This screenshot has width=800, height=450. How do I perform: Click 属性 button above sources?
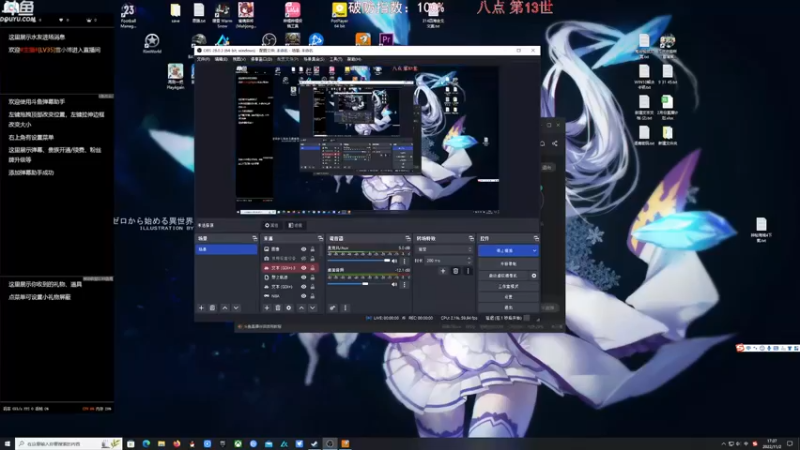pyautogui.click(x=271, y=225)
